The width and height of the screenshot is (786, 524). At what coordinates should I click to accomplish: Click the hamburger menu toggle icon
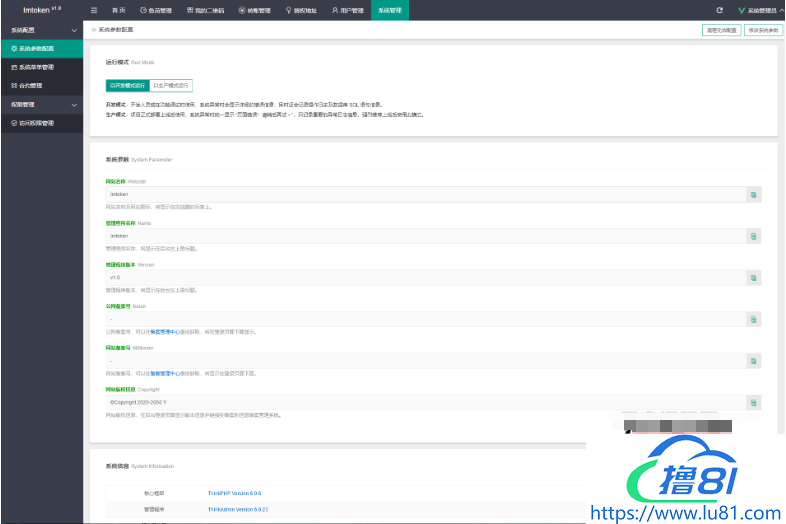pos(94,9)
